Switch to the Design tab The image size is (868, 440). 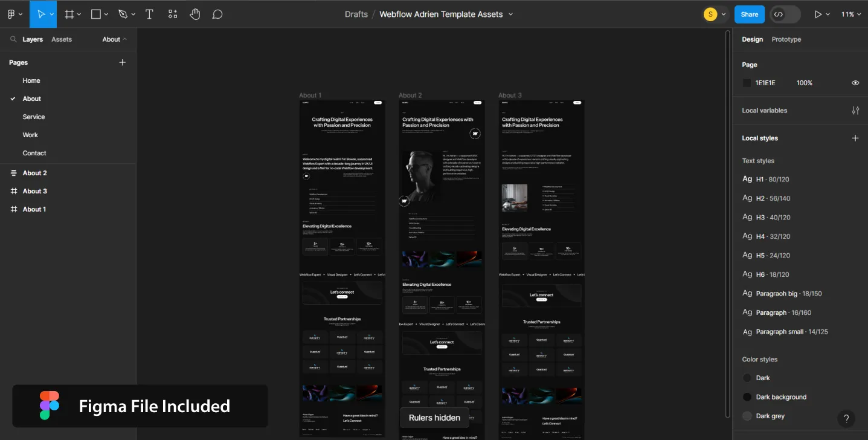coord(753,39)
